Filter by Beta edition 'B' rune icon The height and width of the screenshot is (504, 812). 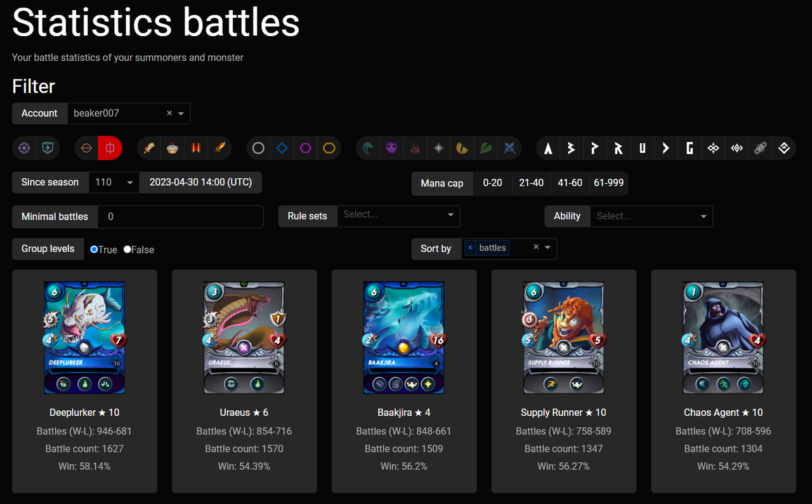click(x=572, y=148)
